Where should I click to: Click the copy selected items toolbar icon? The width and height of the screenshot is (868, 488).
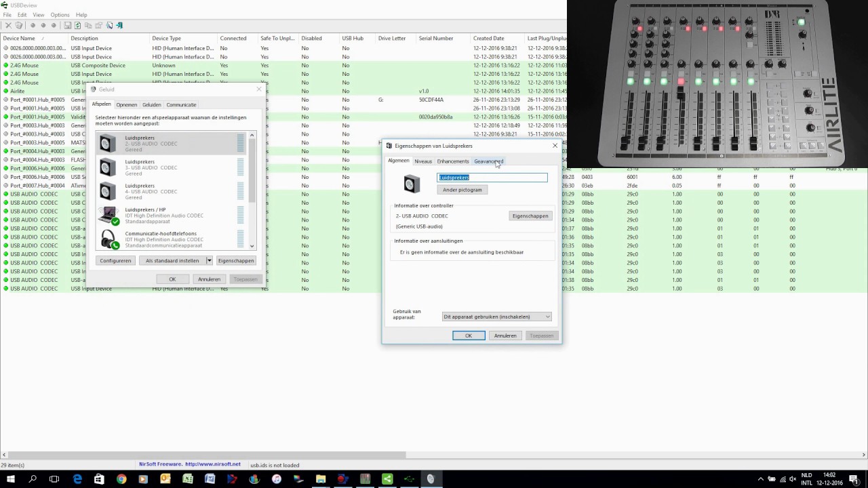coord(88,25)
